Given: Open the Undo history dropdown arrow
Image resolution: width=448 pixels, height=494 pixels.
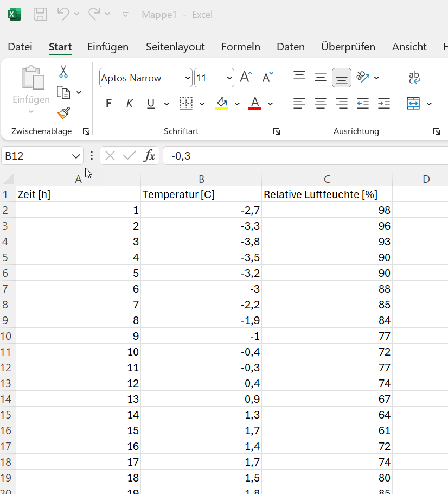Looking at the screenshot, I should [76, 14].
